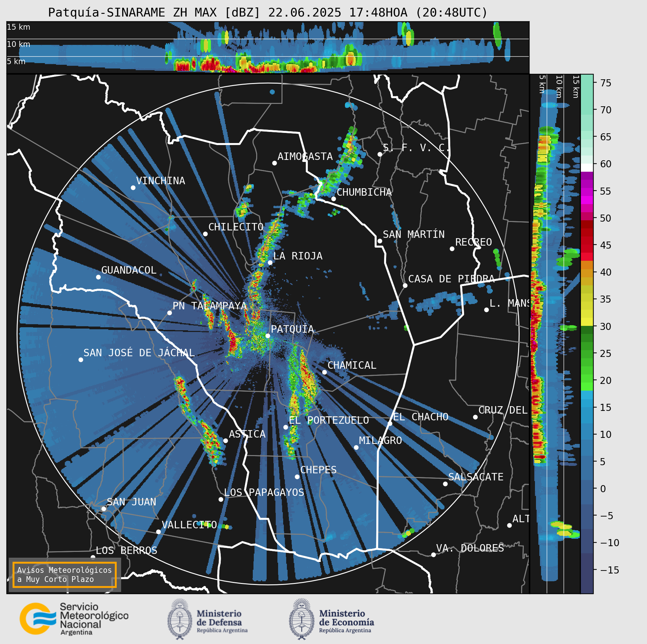
Task: Click the Ministerio de Economía emblem
Action: click(302, 619)
